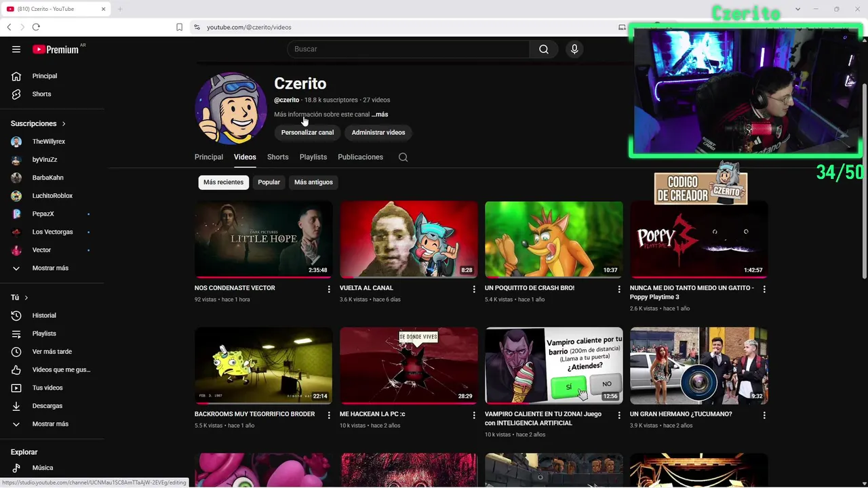Open options for VUELTA AL CANAL

tap(474, 289)
